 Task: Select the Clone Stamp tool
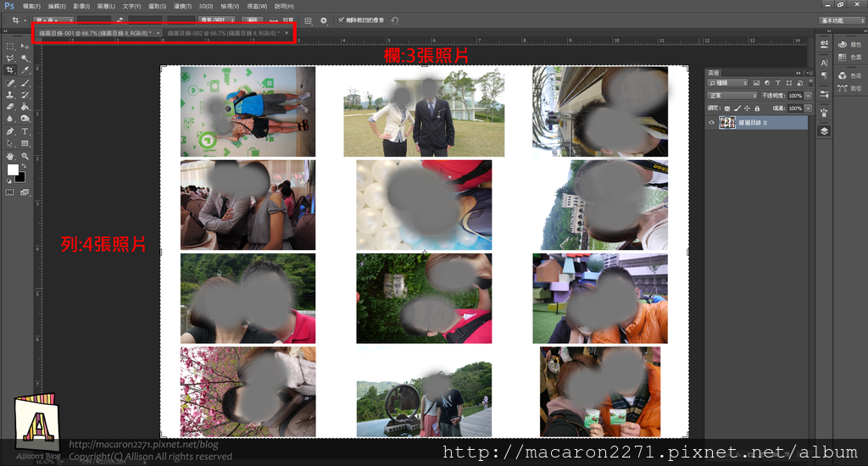10,95
